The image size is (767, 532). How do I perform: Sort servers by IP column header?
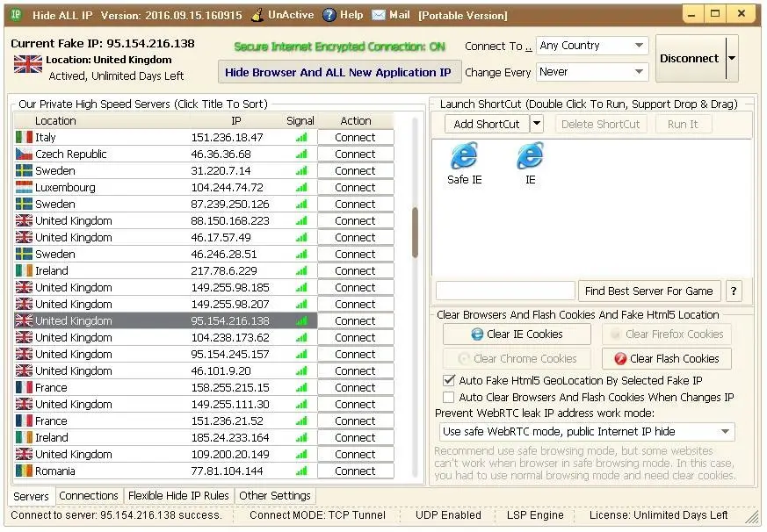click(236, 121)
